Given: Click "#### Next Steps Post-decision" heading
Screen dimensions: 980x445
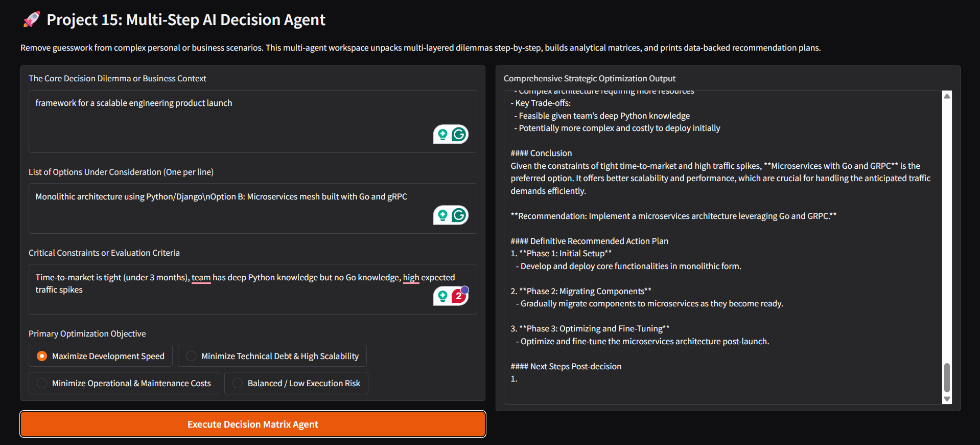Looking at the screenshot, I should pyautogui.click(x=566, y=366).
